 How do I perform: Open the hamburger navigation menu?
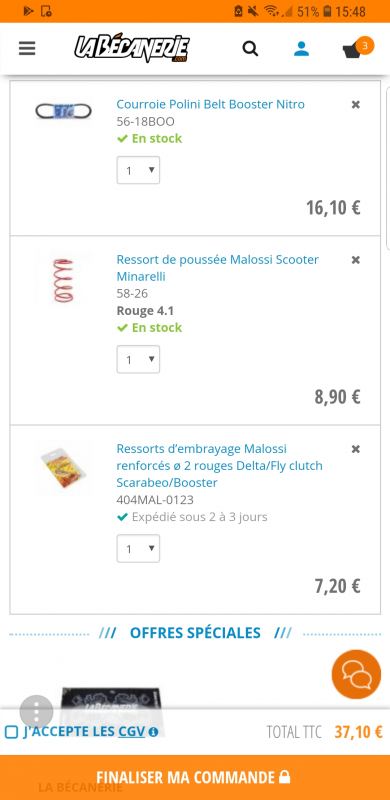click(27, 48)
